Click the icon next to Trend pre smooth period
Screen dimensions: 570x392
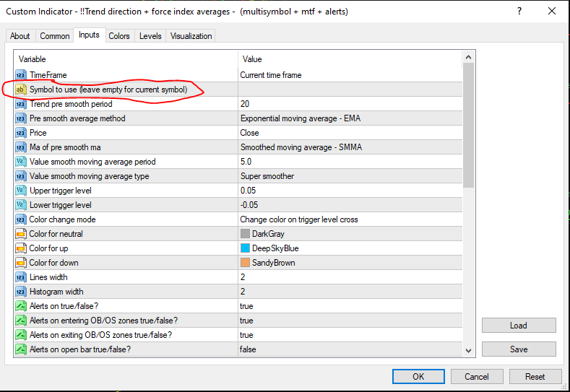[x=20, y=104]
